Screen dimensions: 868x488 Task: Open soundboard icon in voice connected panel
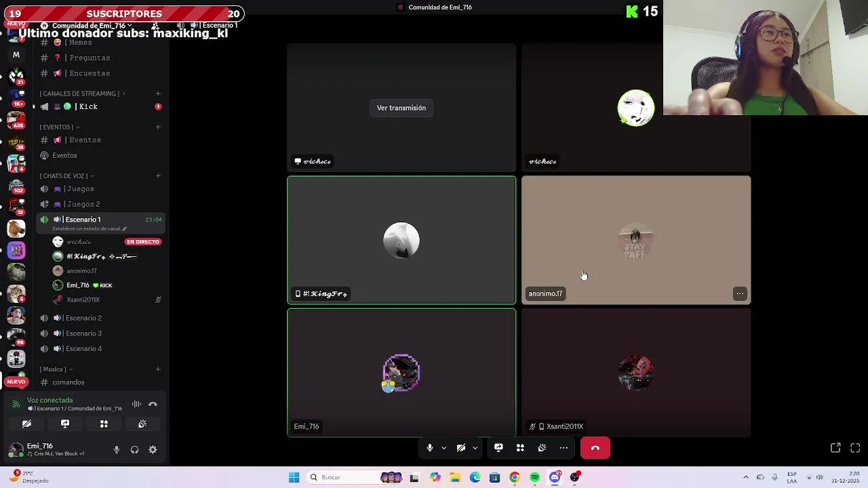tap(142, 424)
